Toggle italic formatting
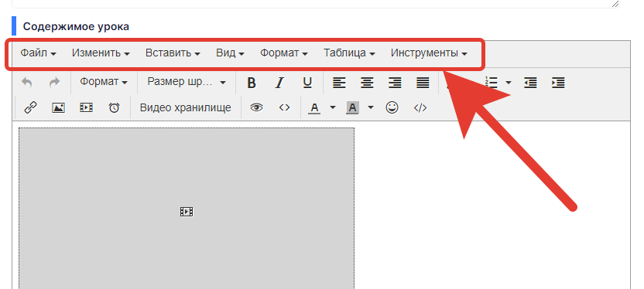This screenshot has height=289, width=644. 279,83
